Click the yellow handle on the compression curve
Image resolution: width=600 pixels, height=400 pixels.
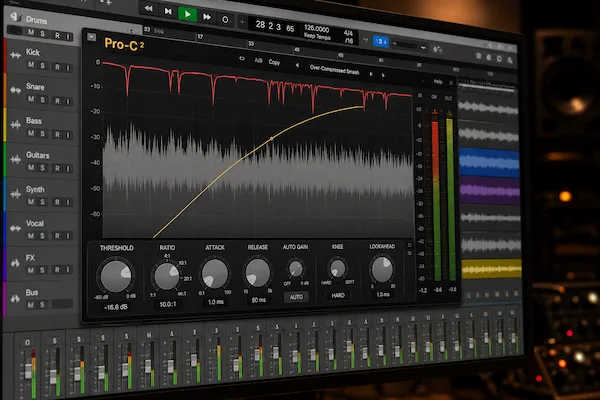point(272,139)
